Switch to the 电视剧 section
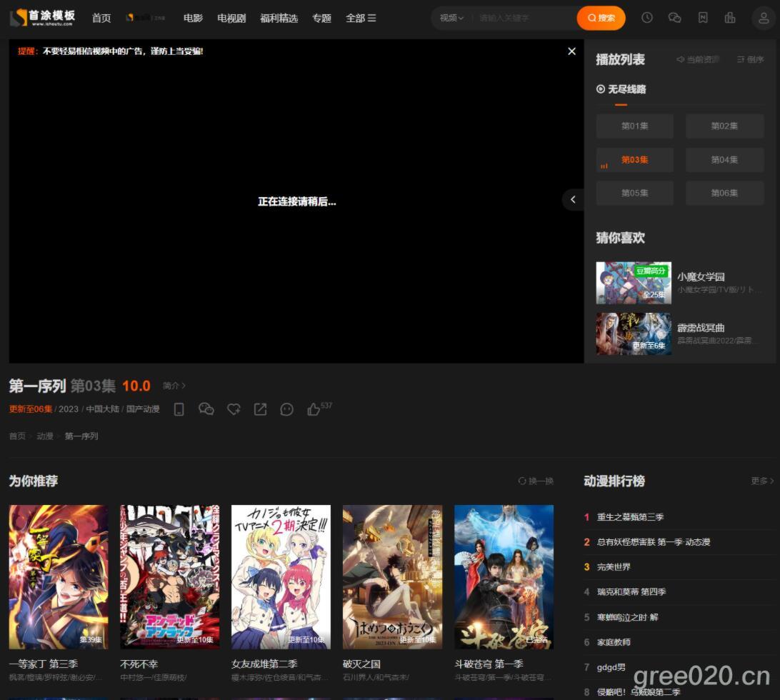Viewport: 780px width, 700px height. (x=231, y=18)
